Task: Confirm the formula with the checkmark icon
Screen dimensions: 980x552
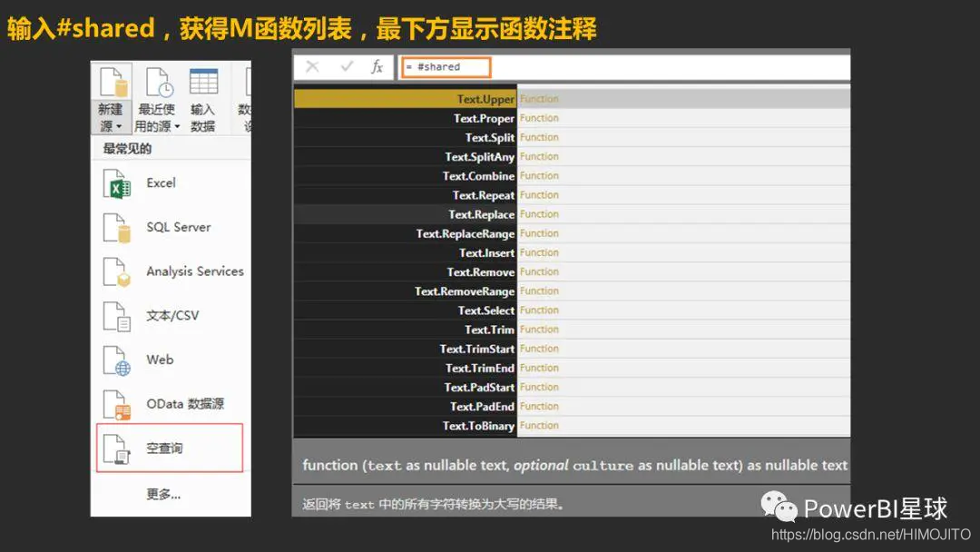Action: tap(347, 66)
